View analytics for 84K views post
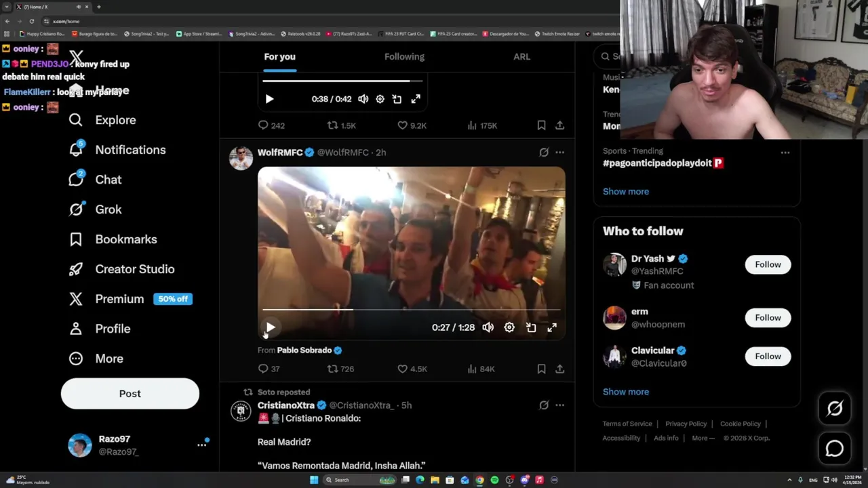 point(481,369)
